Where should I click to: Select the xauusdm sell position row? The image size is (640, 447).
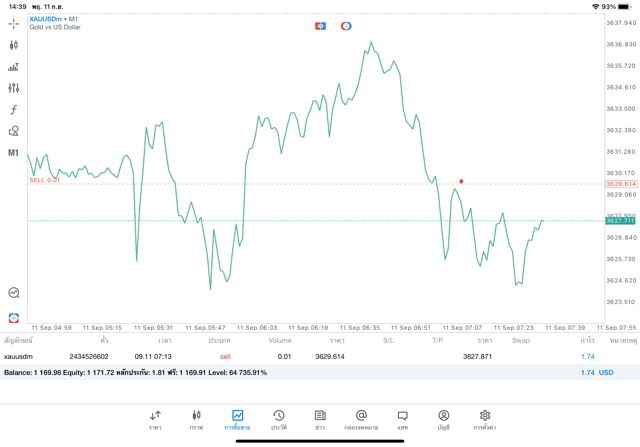(300, 356)
